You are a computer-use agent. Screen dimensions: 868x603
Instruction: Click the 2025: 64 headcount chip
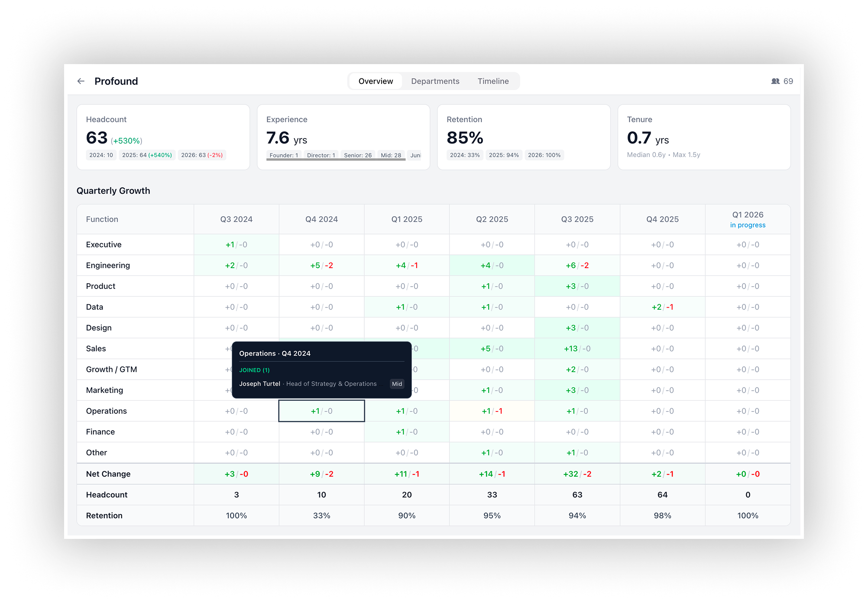coord(147,155)
